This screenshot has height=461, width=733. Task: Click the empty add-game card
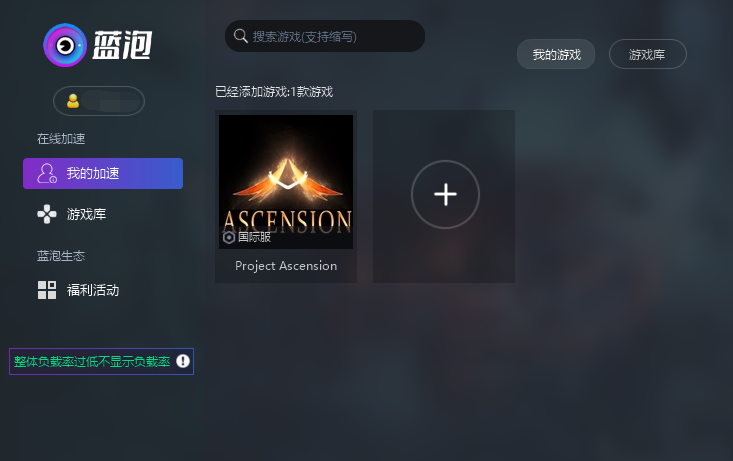pyautogui.click(x=444, y=196)
